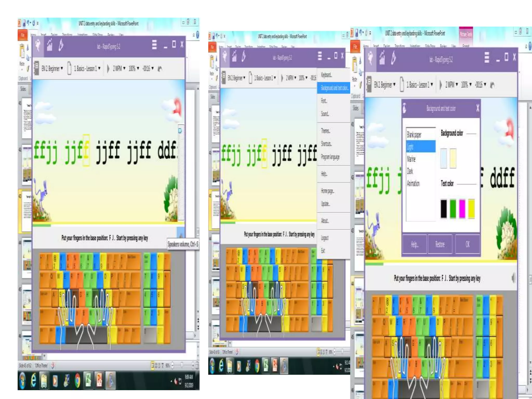
Task: Choose the Dark background option
Action: [x=410, y=171]
